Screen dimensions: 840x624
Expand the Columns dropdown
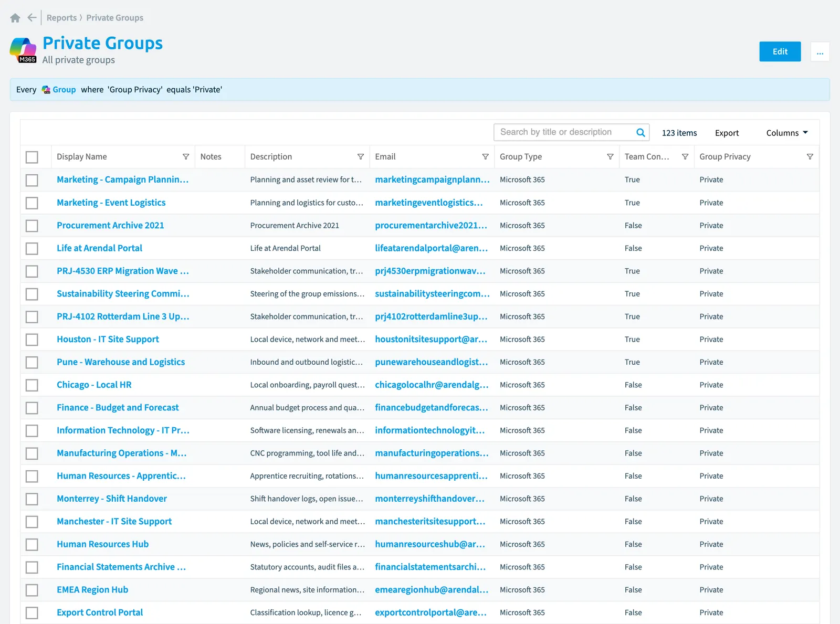pos(787,133)
